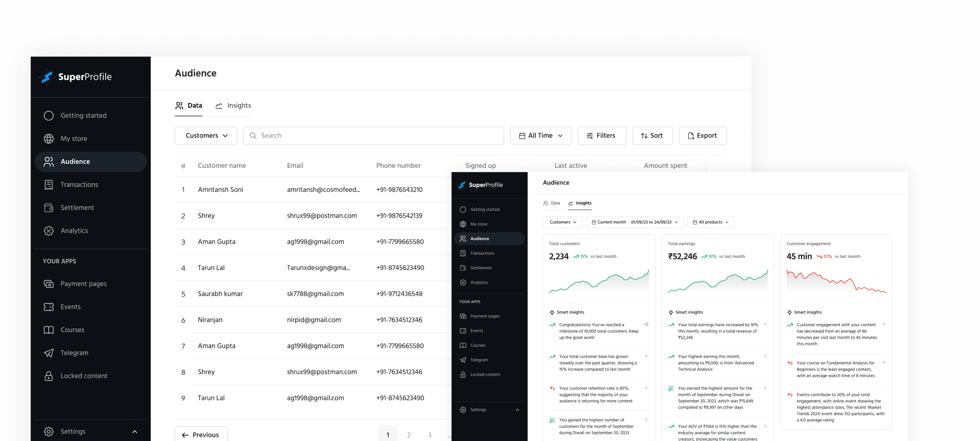Screen dimensions: 980x441
Task: Select the Payment pages app icon
Action: click(x=49, y=284)
